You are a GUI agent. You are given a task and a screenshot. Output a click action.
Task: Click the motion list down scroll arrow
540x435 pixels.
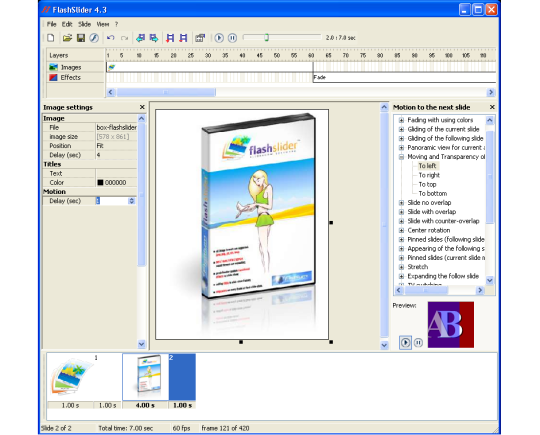tap(490, 280)
